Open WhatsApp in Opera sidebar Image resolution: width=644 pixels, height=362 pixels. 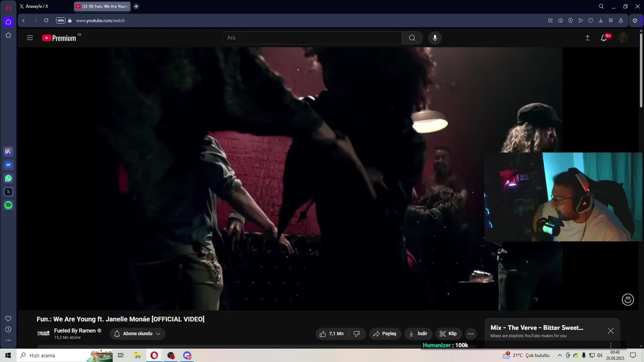pos(8,178)
